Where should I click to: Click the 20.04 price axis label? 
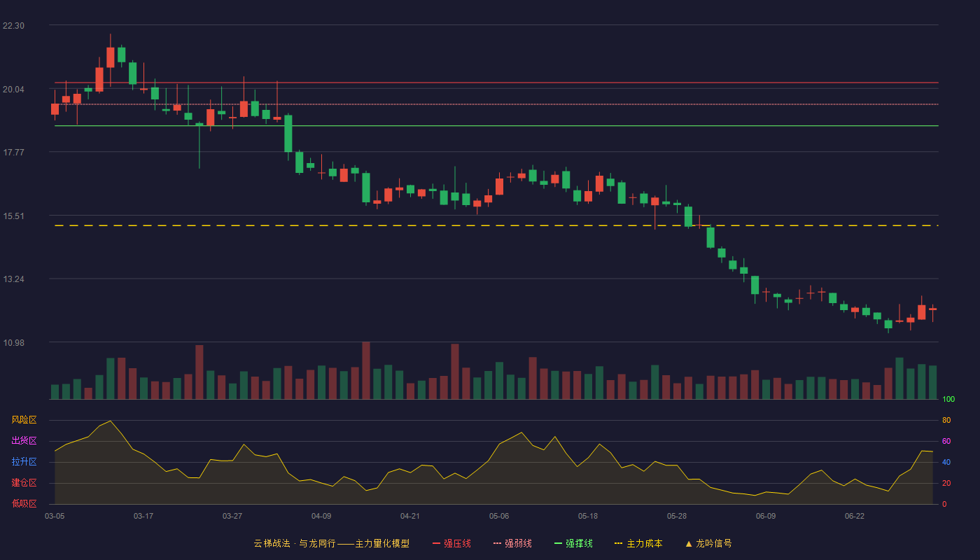click(x=13, y=89)
